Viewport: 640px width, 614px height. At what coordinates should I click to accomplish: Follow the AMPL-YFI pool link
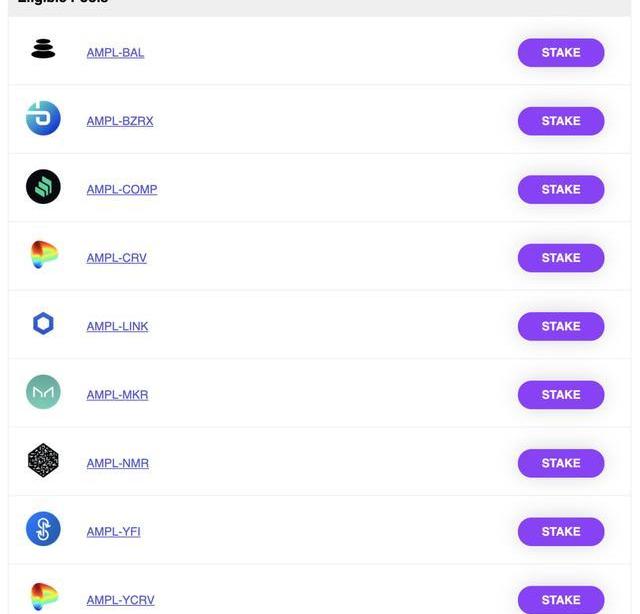[113, 532]
